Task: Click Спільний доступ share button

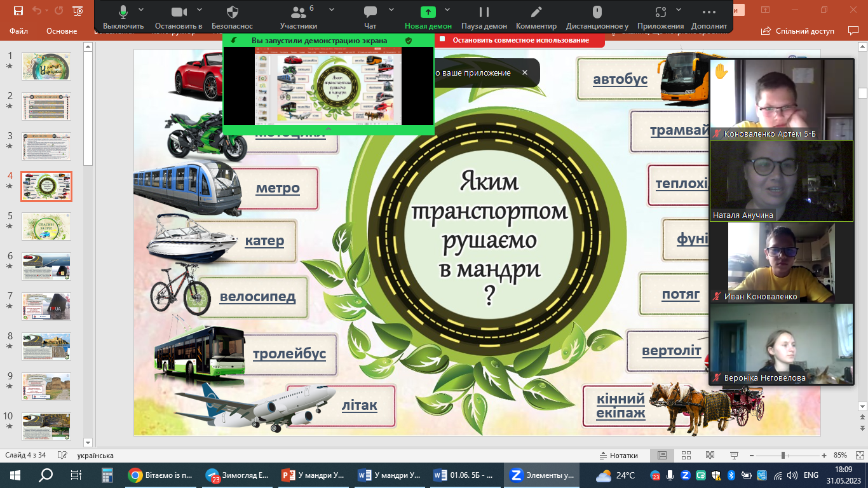Action: [798, 31]
